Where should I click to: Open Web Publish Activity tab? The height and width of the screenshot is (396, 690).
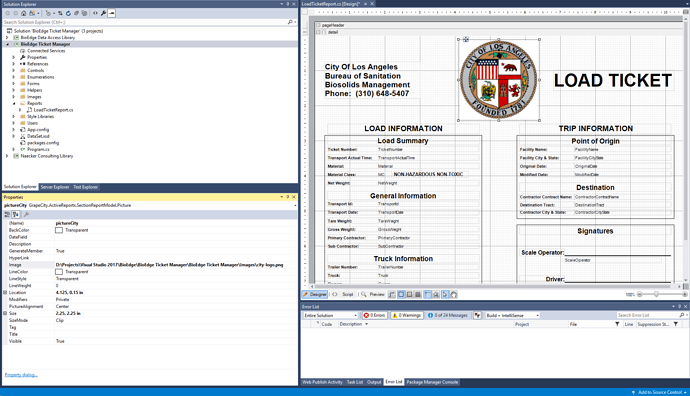(x=323, y=382)
